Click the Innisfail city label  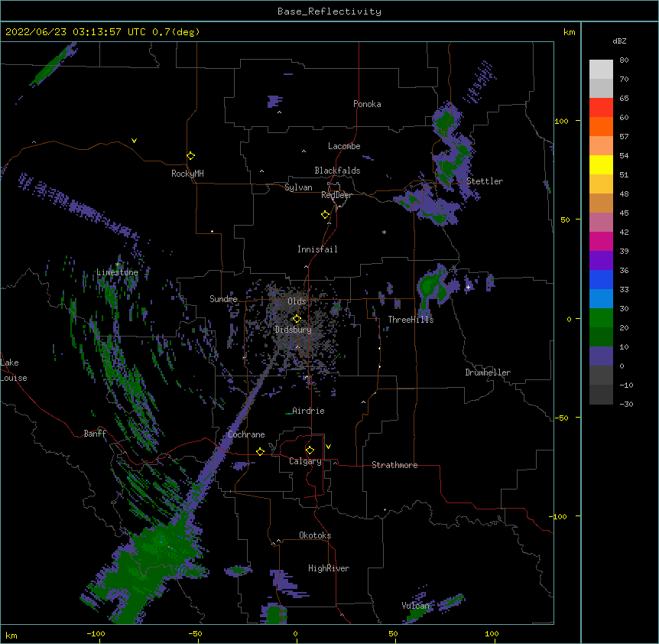point(317,249)
